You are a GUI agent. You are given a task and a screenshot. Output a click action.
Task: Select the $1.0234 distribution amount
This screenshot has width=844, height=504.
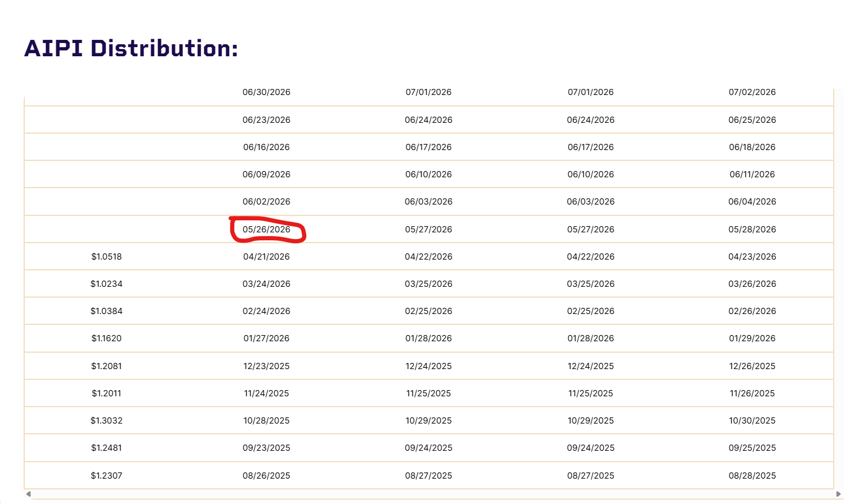(106, 284)
